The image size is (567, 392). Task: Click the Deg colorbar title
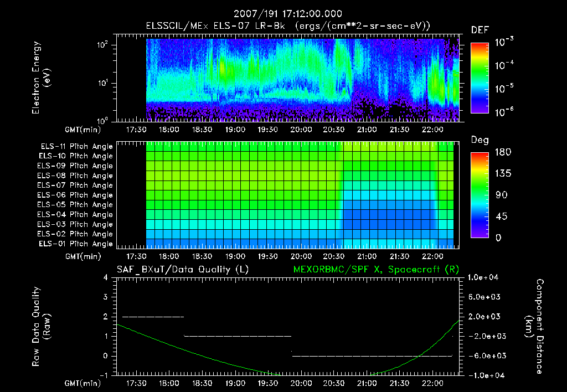point(480,140)
